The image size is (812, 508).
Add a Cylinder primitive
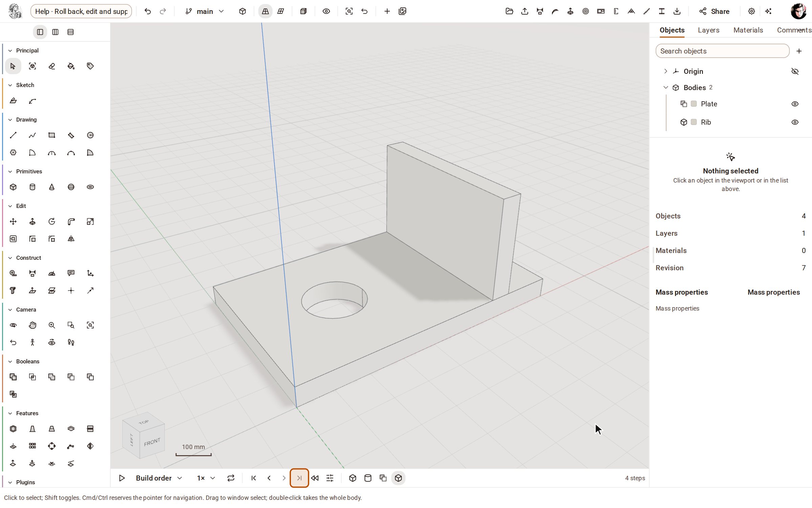tap(32, 187)
